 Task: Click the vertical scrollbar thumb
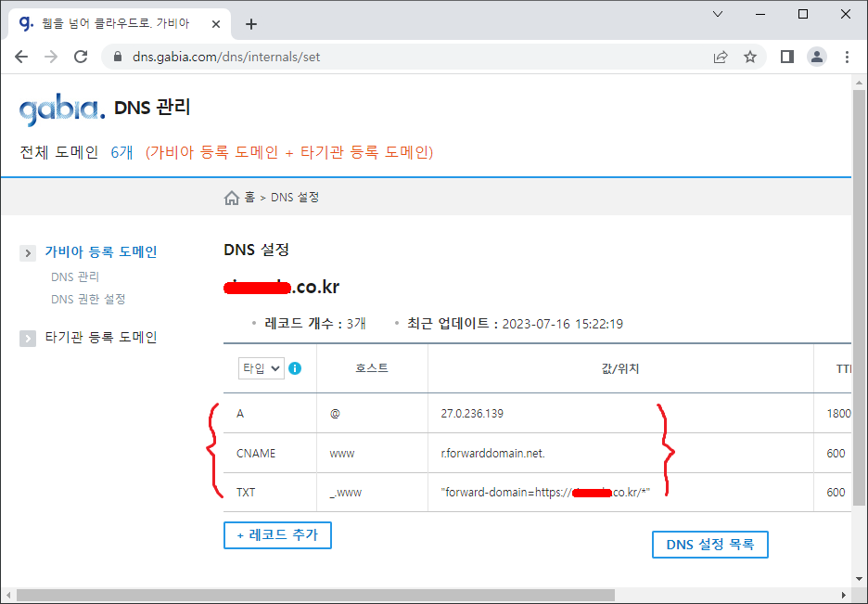(x=859, y=298)
